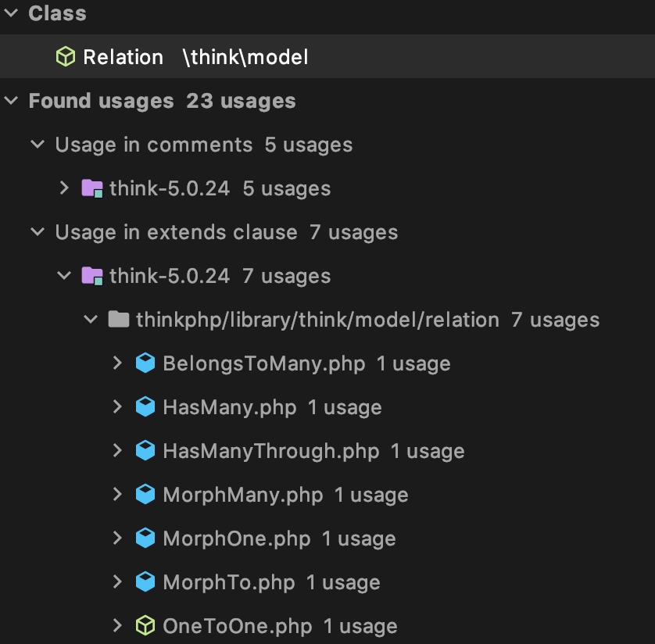
Task: Click the think-5.0.24 module icon under comments
Action: (92, 188)
